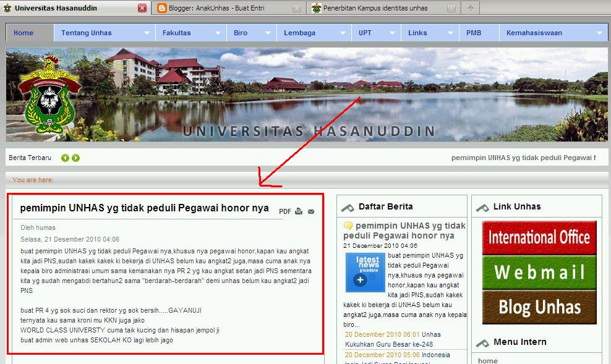Click the email icon beside the article title
Screen dimensions: 611x364
[311, 212]
